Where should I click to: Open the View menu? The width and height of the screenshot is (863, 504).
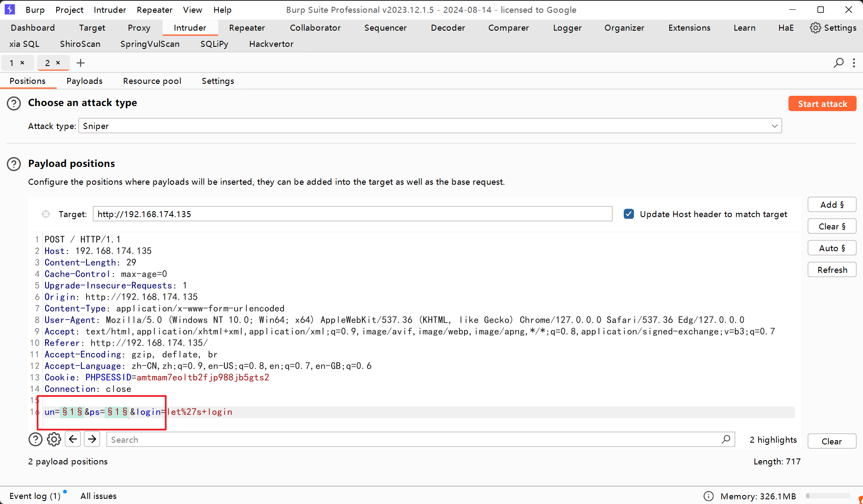(192, 10)
